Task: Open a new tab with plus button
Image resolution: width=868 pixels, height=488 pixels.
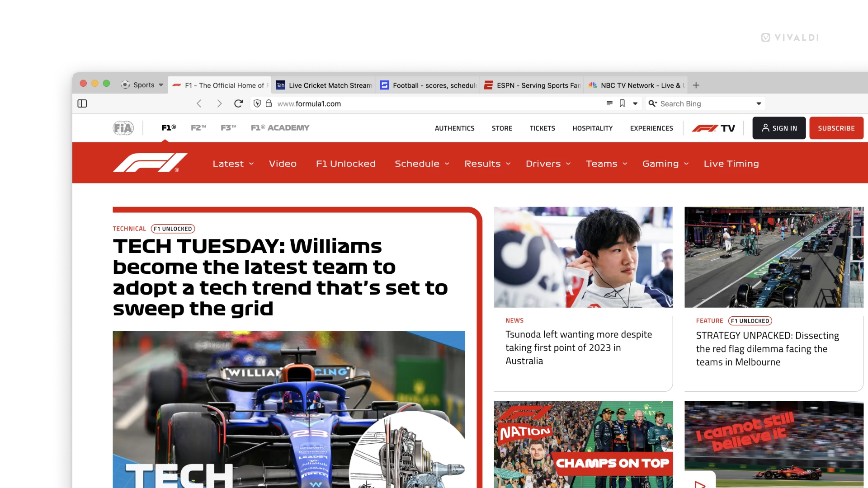Action: pos(696,85)
